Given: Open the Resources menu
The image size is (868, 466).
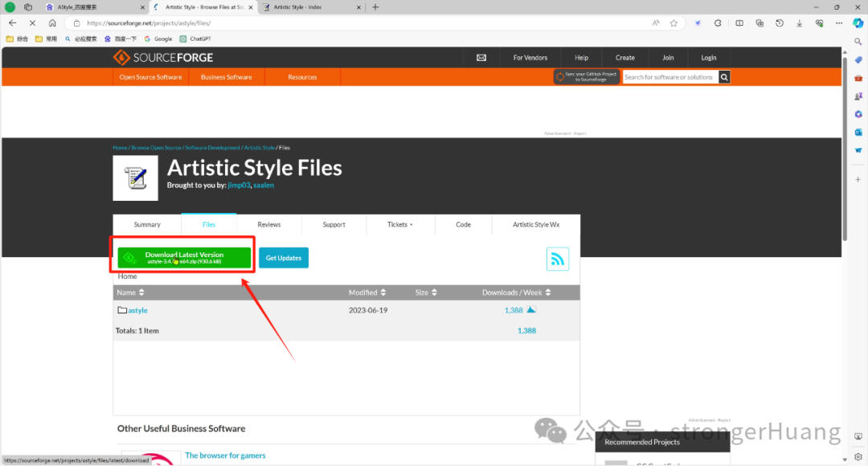Looking at the screenshot, I should point(302,77).
